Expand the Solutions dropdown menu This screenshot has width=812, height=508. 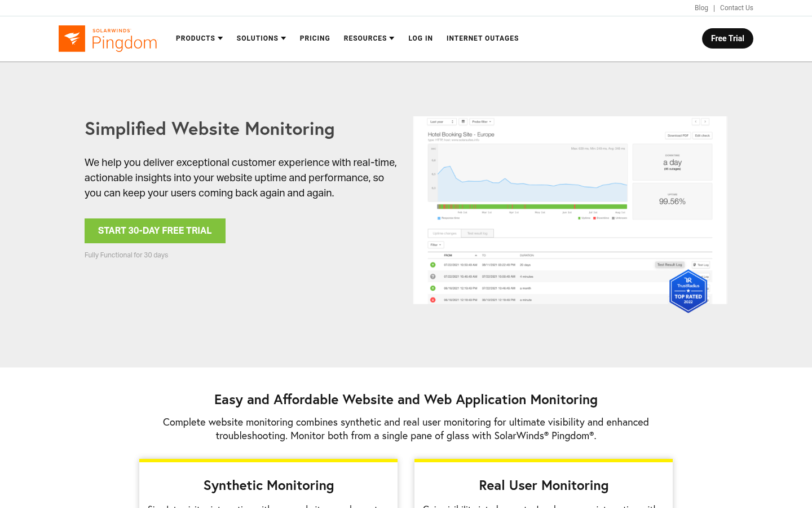[261, 38]
